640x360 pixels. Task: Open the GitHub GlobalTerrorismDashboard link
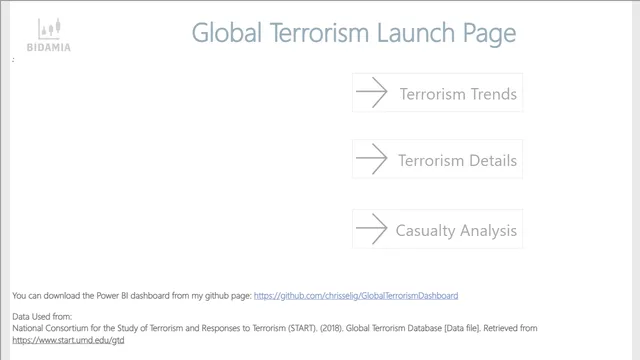356,296
